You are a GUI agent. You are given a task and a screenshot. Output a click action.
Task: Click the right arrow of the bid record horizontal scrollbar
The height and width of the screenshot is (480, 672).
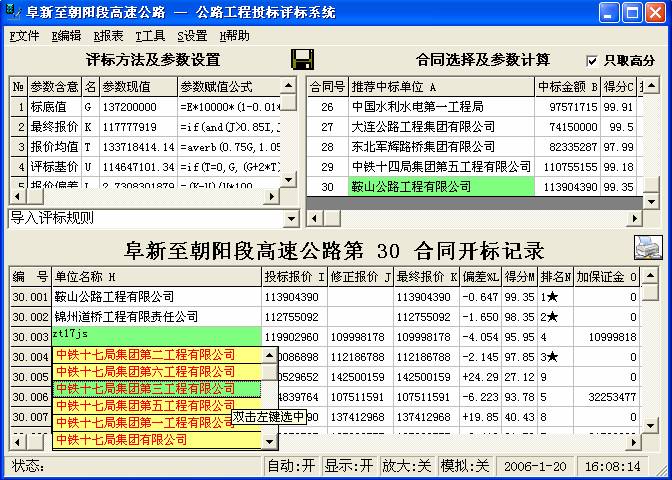tap(633, 442)
